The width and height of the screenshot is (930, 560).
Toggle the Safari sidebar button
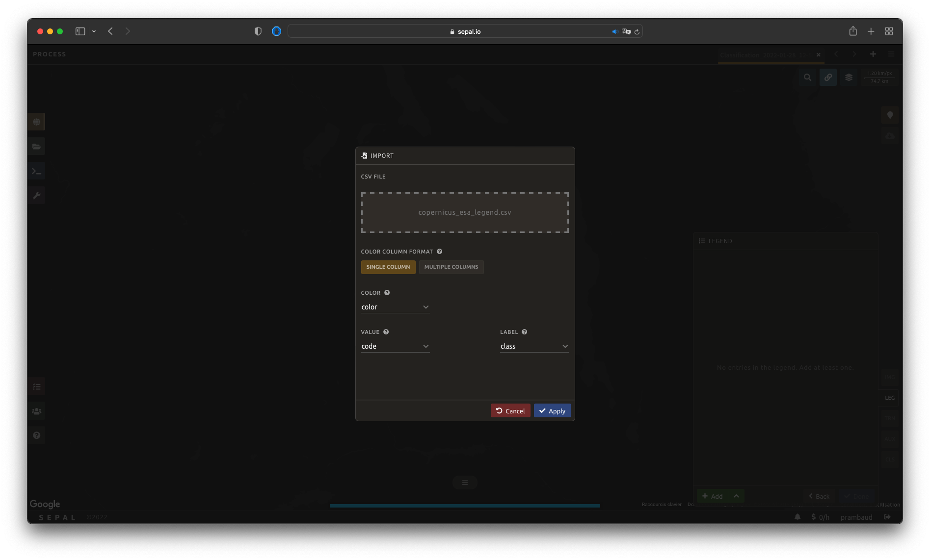80,31
